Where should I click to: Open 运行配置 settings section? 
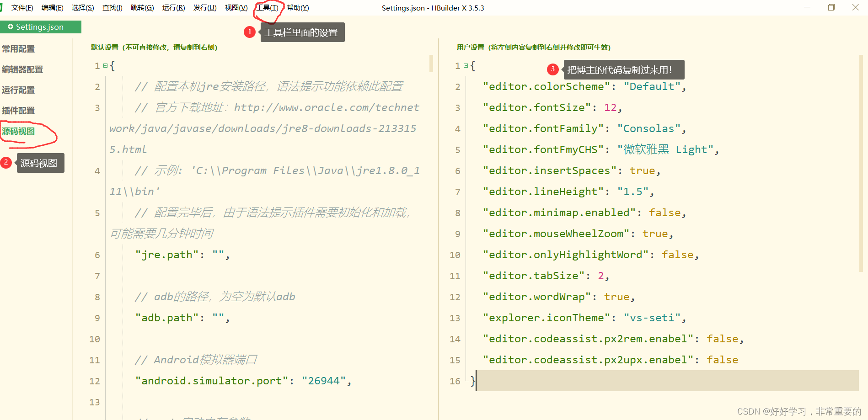[x=18, y=90]
